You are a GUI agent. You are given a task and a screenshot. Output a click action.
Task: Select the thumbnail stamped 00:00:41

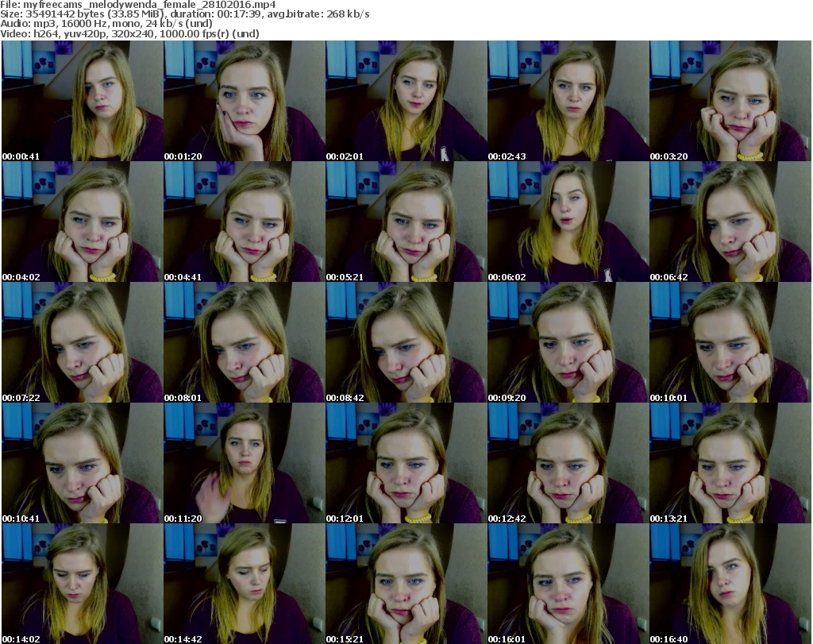click(x=83, y=101)
